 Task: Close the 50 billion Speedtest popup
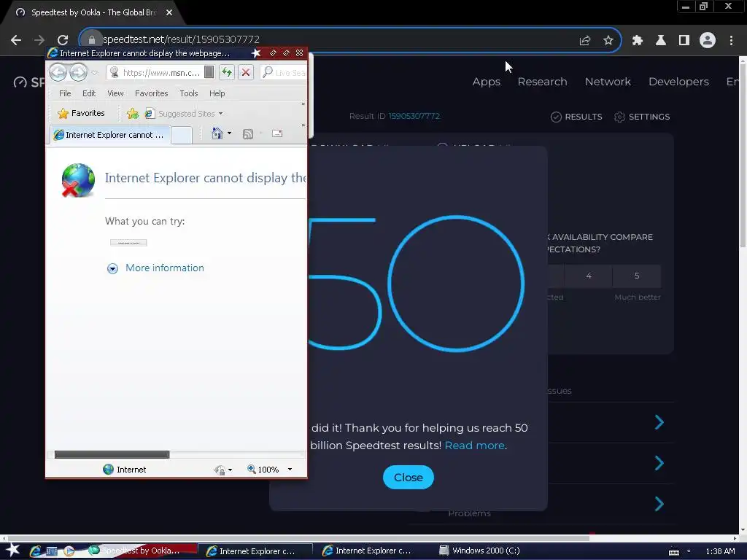coord(409,477)
